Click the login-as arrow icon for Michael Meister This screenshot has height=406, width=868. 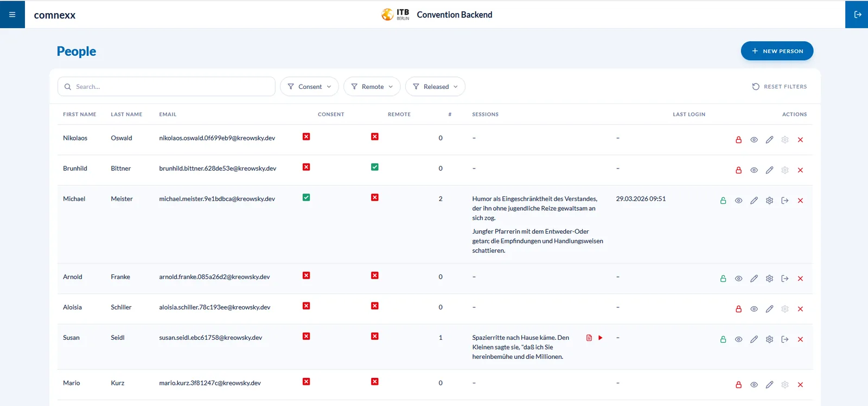pos(785,201)
